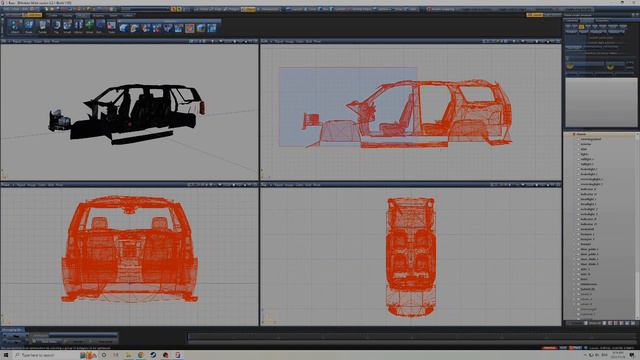
Task: Select the Break modify tool
Action: tap(29, 27)
